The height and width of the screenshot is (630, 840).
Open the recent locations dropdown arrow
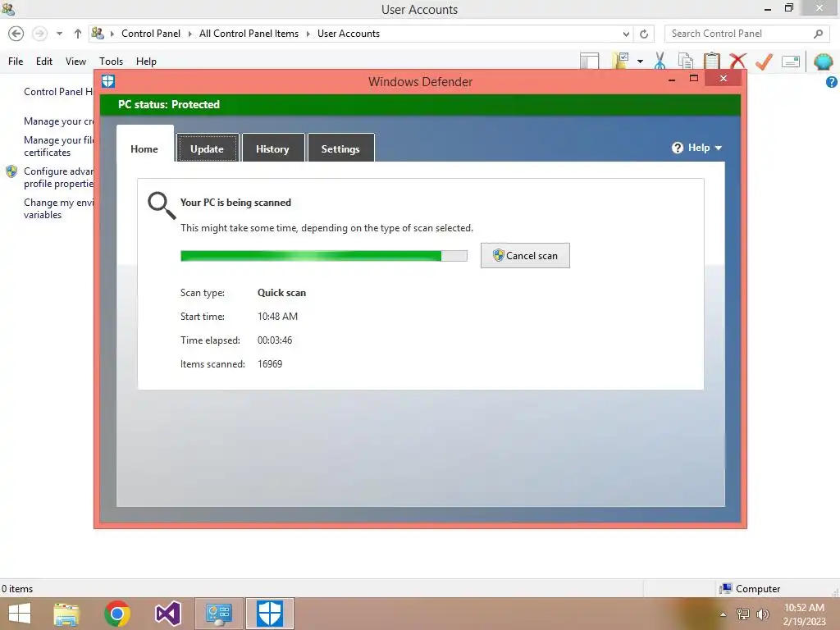(x=59, y=34)
